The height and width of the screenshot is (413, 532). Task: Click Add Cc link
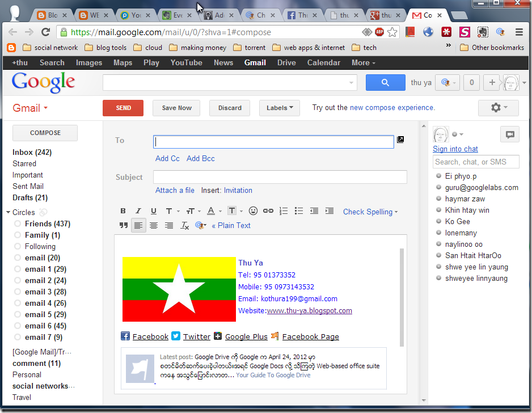(x=167, y=158)
